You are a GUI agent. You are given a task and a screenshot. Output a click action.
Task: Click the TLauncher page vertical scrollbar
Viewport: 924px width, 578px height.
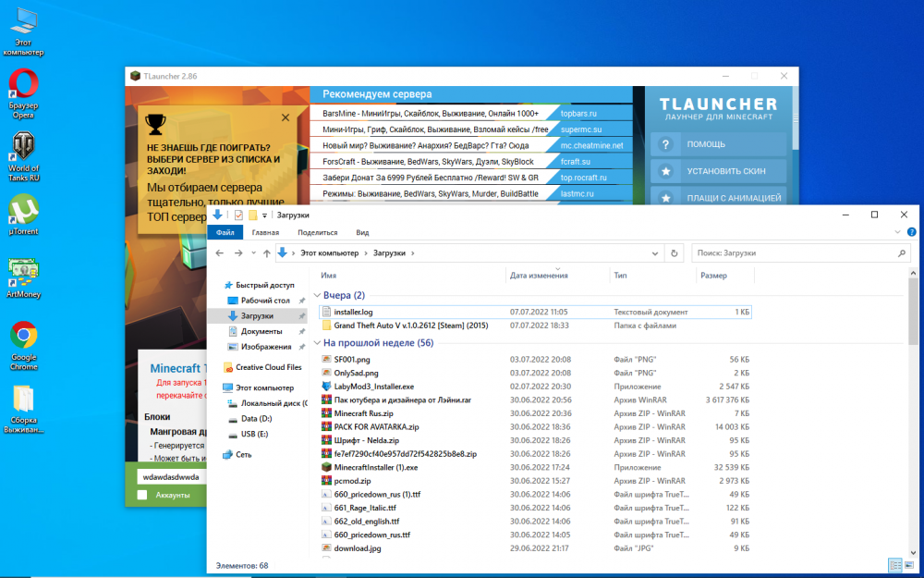[796, 118]
